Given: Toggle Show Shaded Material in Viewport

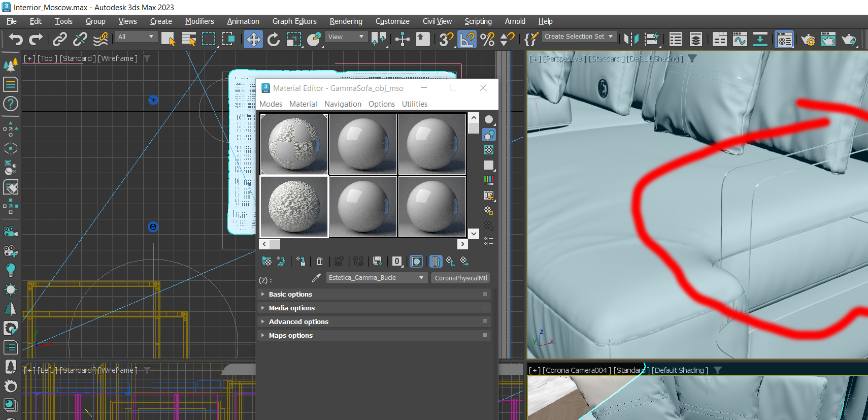Looking at the screenshot, I should click(417, 261).
